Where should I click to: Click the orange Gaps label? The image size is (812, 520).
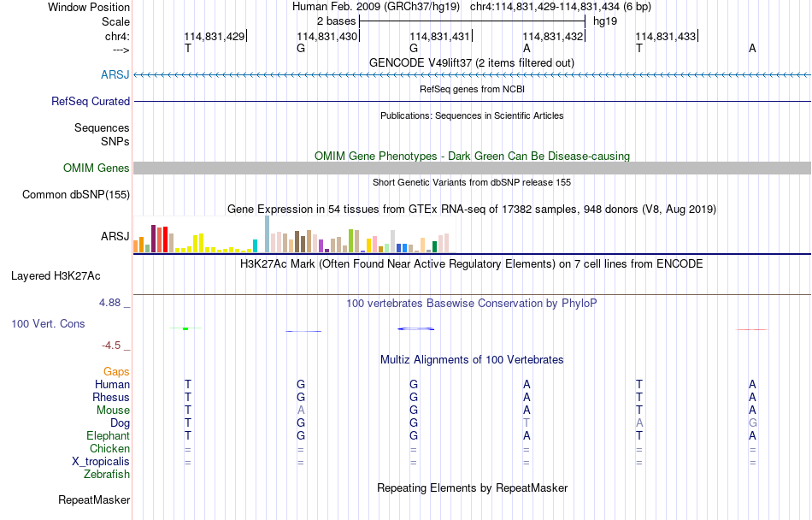pos(116,372)
